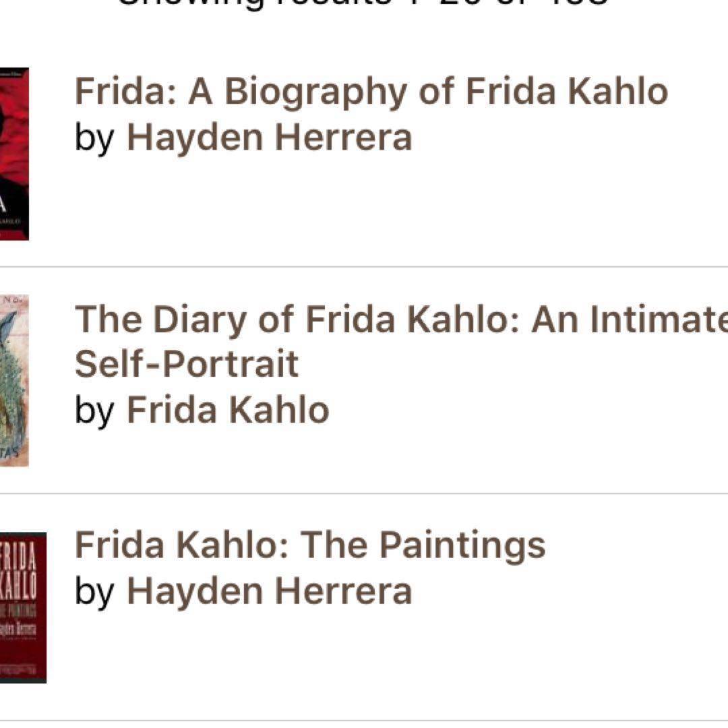Open the red Frida biography cover thumbnail
The height and width of the screenshot is (728, 728).
click(13, 154)
